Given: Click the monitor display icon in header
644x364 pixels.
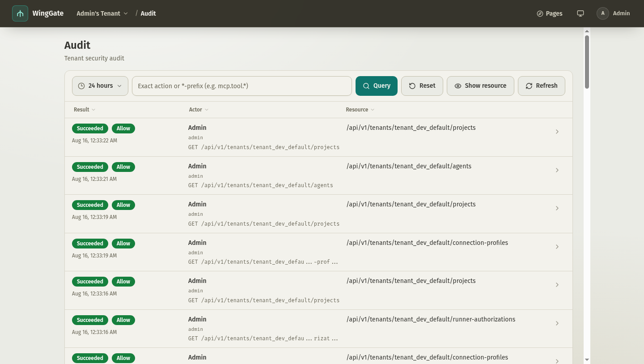Looking at the screenshot, I should pyautogui.click(x=580, y=13).
